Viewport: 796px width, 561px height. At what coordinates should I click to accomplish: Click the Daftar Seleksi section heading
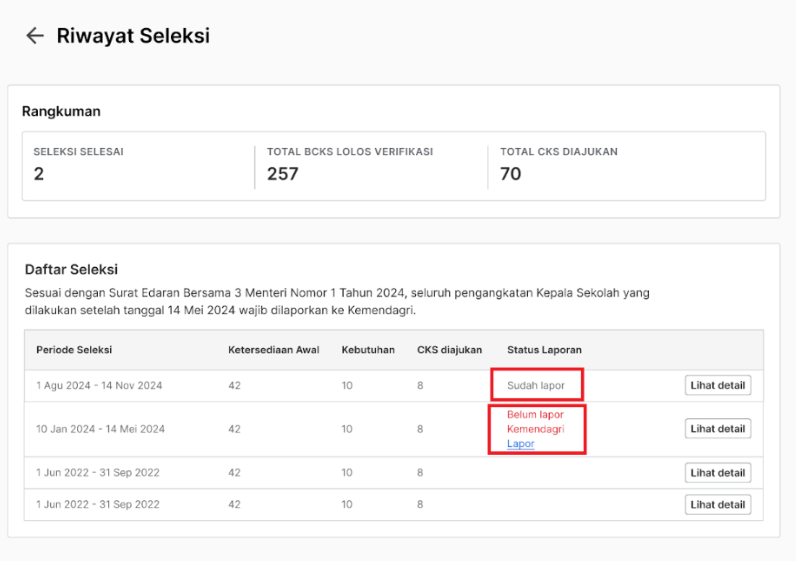71,270
